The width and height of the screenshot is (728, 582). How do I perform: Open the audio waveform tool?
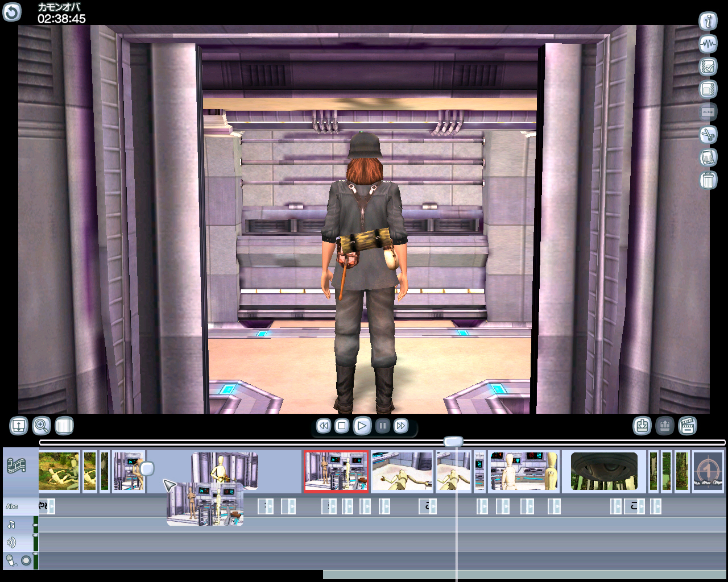pyautogui.click(x=708, y=44)
